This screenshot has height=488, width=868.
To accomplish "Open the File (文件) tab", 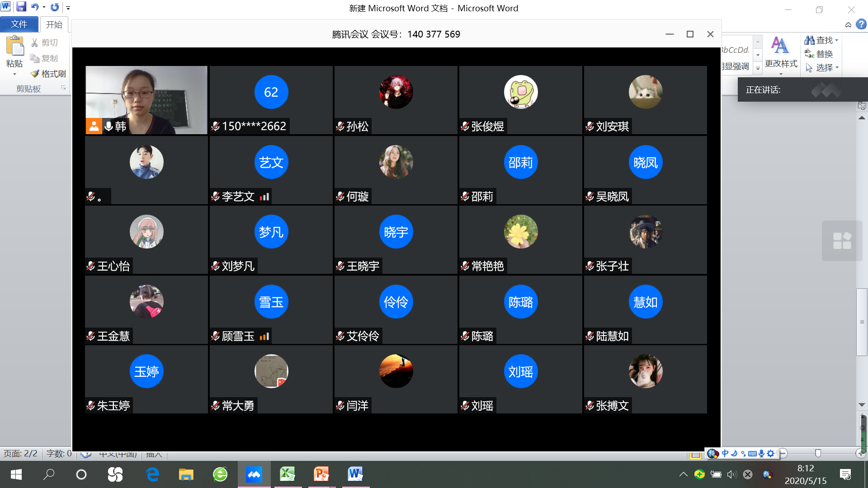I will [19, 24].
